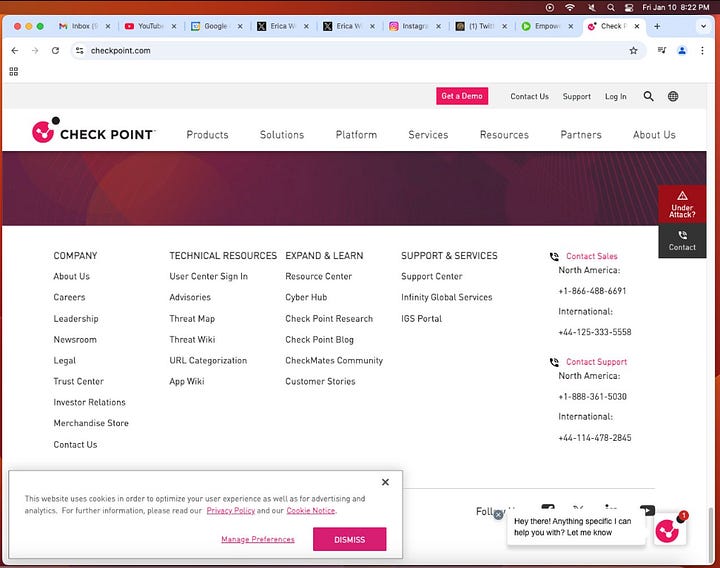
Task: Open a new browser tab
Action: (657, 26)
